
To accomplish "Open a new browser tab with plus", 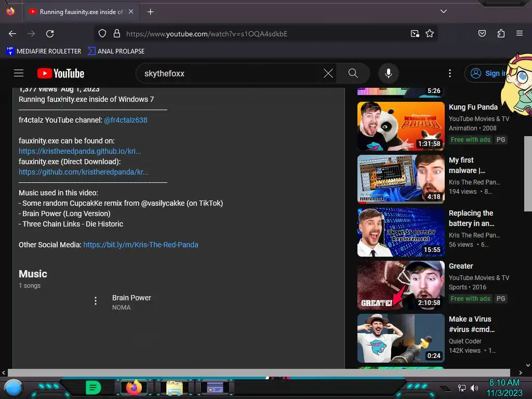I will pos(150,12).
